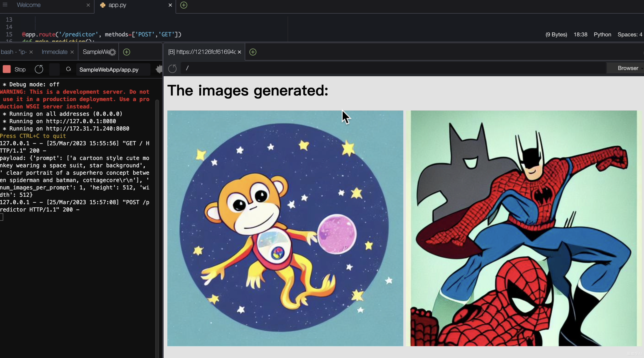Restart the run with the circular arrow next to Stop
The height and width of the screenshot is (358, 644).
pyautogui.click(x=39, y=69)
